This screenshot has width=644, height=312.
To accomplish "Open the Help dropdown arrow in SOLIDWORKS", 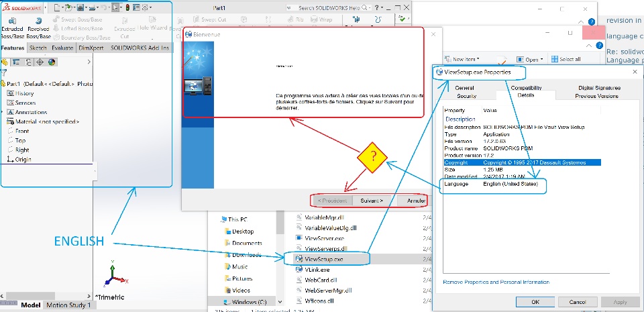I will coord(382,7).
